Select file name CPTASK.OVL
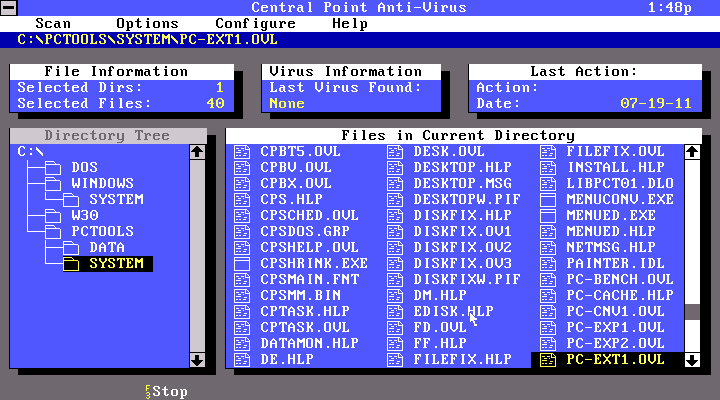The image size is (720, 400). point(305,328)
